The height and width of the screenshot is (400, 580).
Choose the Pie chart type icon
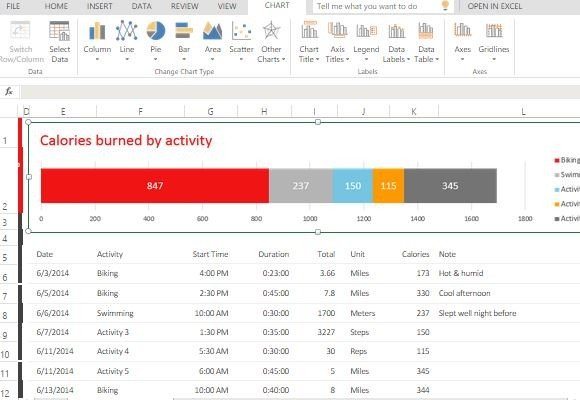156,31
